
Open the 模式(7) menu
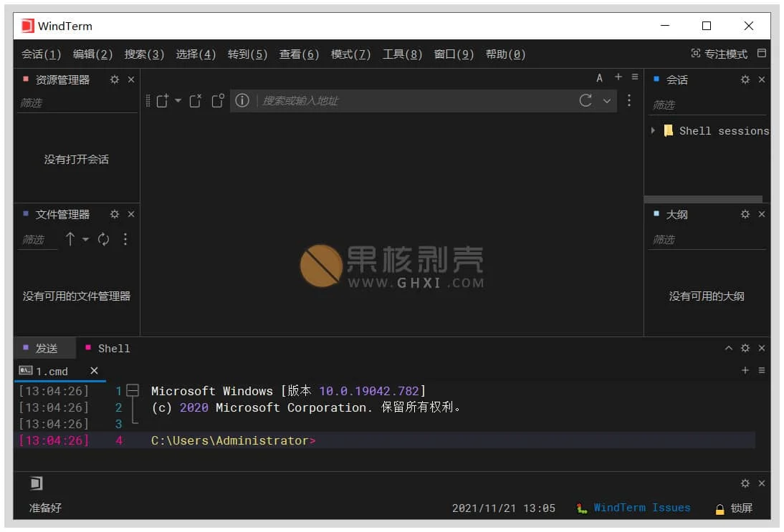tap(350, 54)
